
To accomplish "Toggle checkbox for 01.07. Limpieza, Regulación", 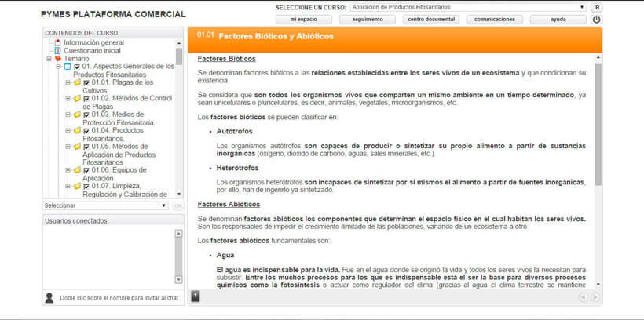I will tap(86, 187).
